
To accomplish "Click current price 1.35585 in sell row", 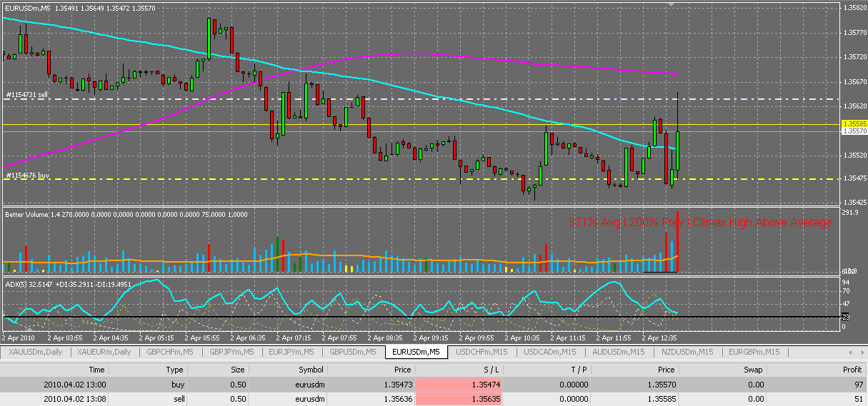I will click(x=660, y=399).
